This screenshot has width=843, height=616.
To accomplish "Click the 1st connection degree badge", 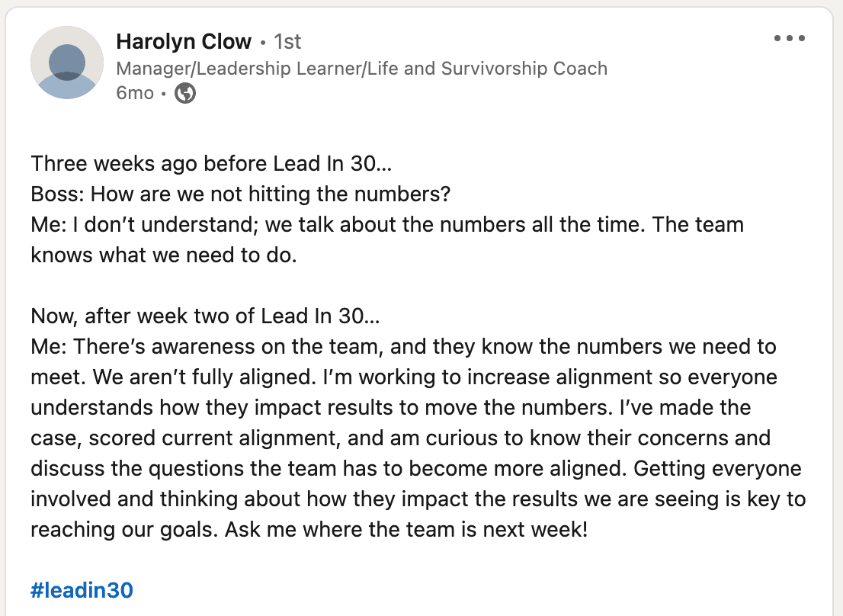I will click(x=287, y=41).
